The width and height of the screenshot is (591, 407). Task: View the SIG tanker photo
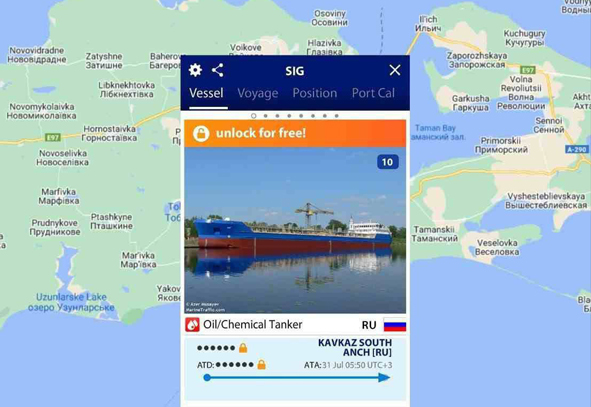click(x=295, y=230)
